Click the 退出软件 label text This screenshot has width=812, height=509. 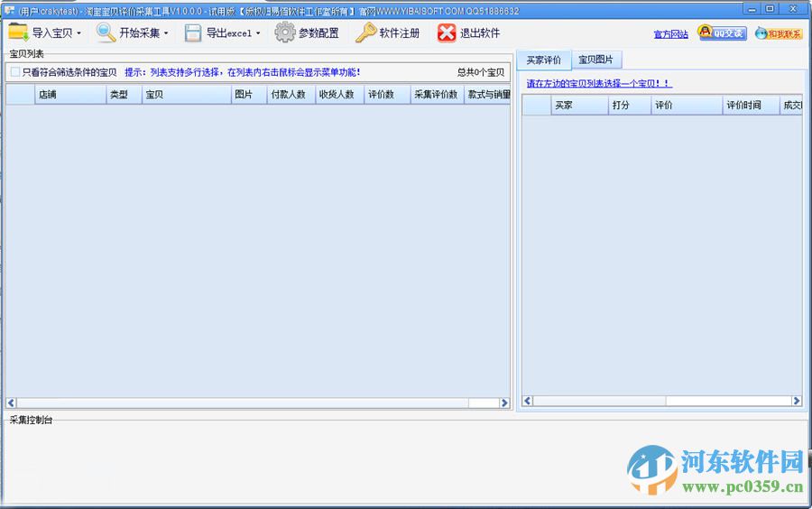click(x=480, y=33)
